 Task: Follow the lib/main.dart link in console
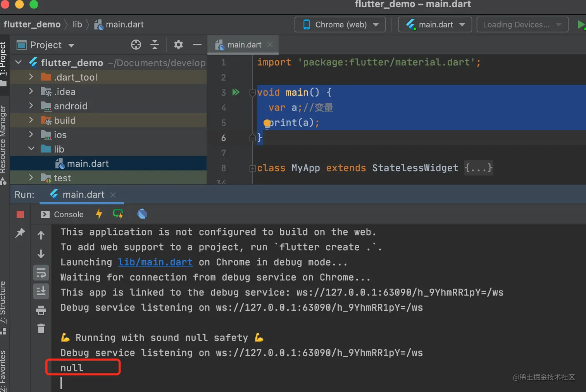pyautogui.click(x=155, y=262)
